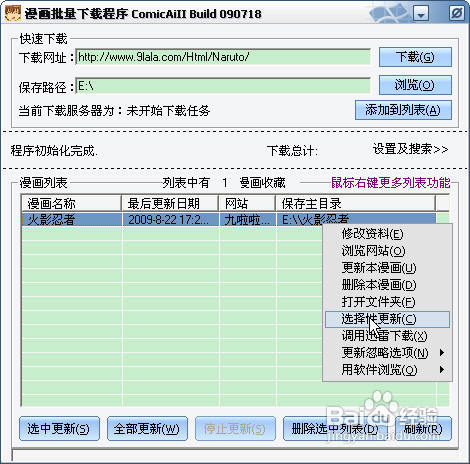Expand 用软件浏览(Q) submenu

click(x=387, y=370)
